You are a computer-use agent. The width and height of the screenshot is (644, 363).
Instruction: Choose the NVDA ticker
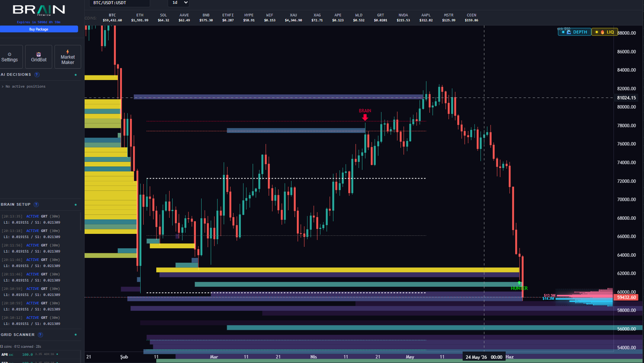click(x=403, y=18)
